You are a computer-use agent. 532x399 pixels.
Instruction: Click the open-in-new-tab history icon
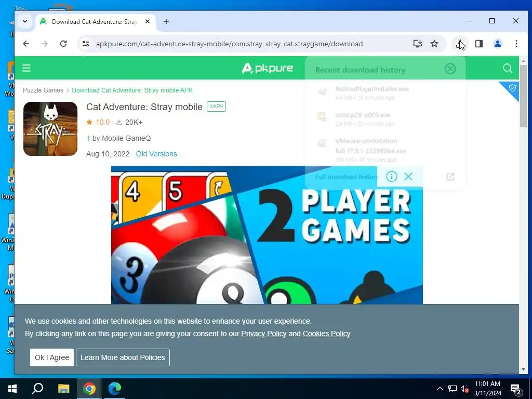click(x=450, y=177)
